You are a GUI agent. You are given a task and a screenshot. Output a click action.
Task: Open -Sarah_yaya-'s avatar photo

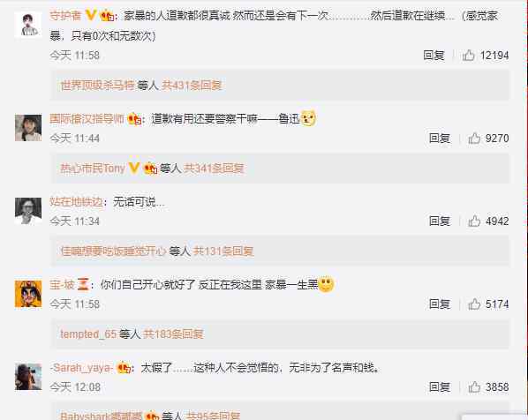[28, 377]
